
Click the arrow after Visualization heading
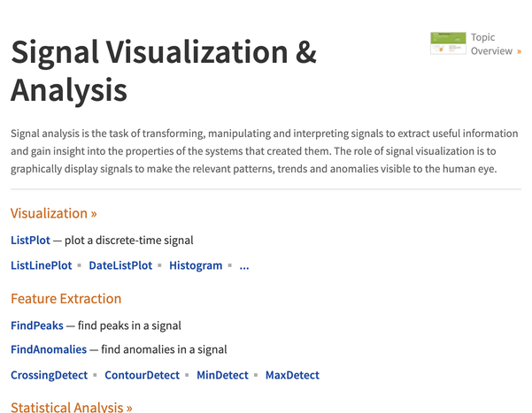point(93,214)
